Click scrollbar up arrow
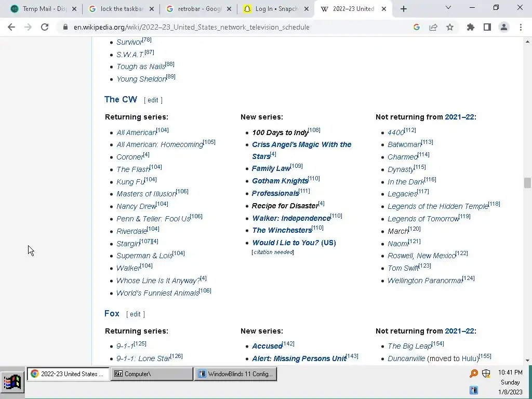Image resolution: width=532 pixels, height=399 pixels. click(x=527, y=42)
